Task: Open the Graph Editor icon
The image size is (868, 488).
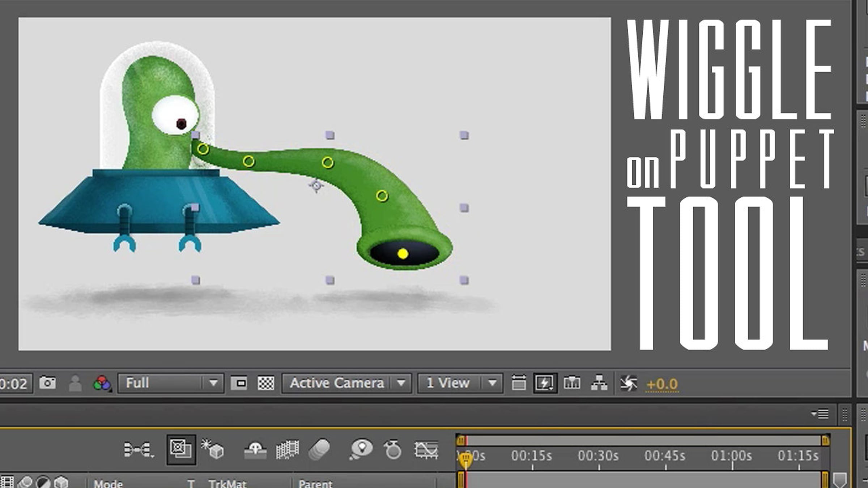Action: point(426,450)
